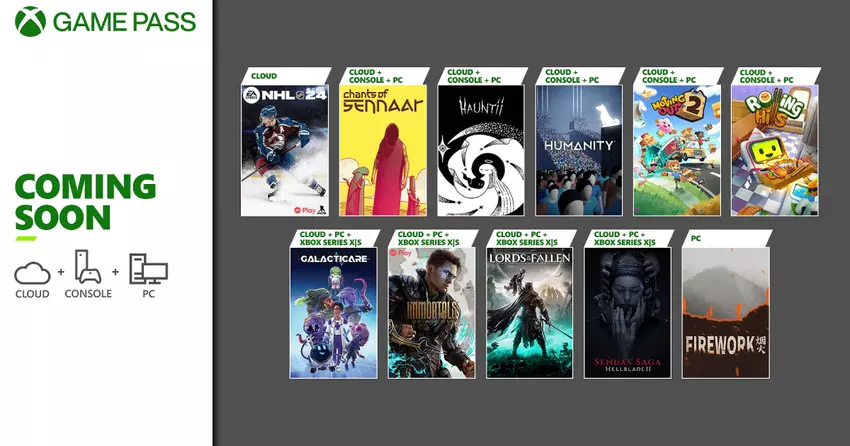Image resolution: width=850 pixels, height=446 pixels.
Task: Click the EA Play badge on NHL 24
Action: tap(302, 207)
